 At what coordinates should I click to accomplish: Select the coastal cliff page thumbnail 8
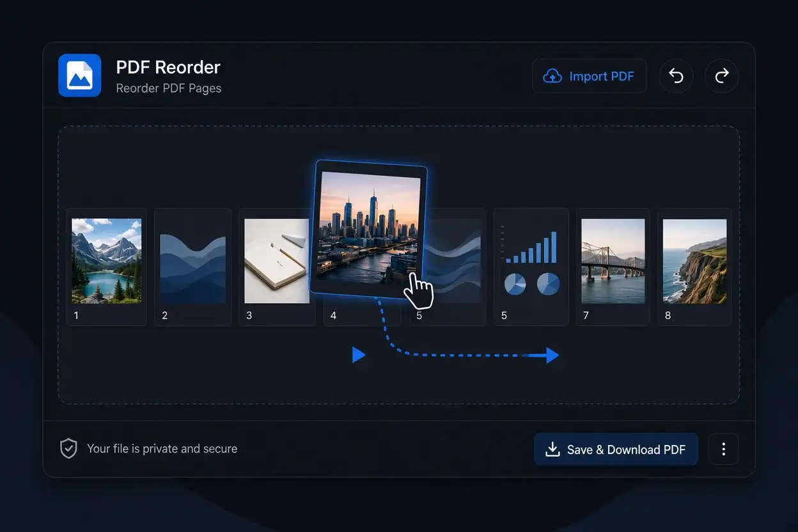(694, 267)
